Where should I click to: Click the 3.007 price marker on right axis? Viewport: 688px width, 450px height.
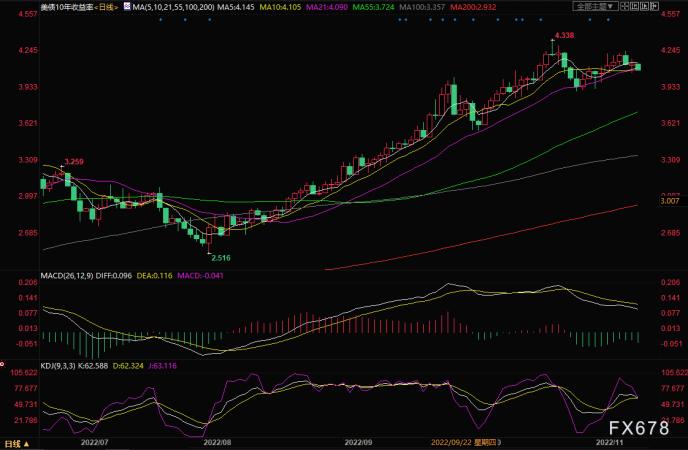pyautogui.click(x=670, y=201)
